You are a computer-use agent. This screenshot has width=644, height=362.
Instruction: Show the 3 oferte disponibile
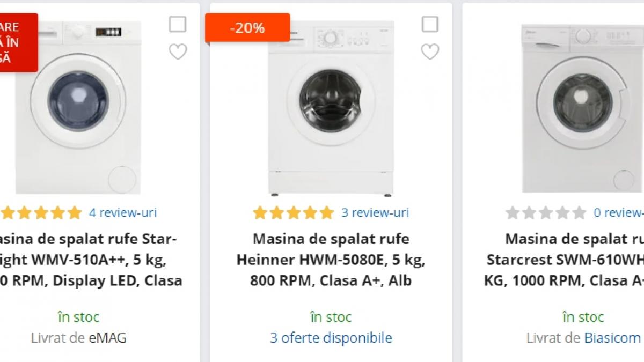331,338
